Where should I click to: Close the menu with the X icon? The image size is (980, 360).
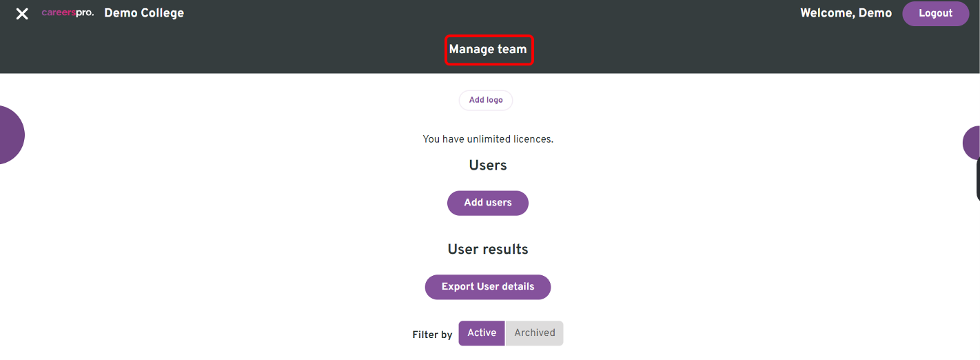tap(22, 14)
